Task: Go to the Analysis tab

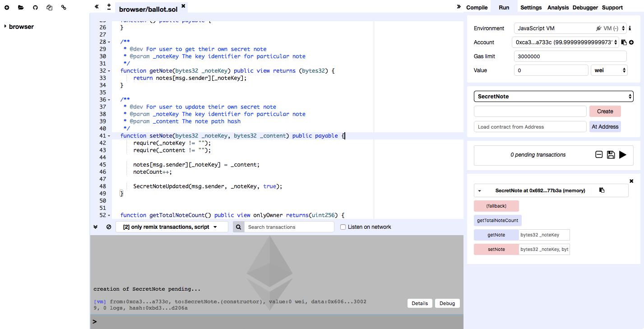Action: click(558, 7)
